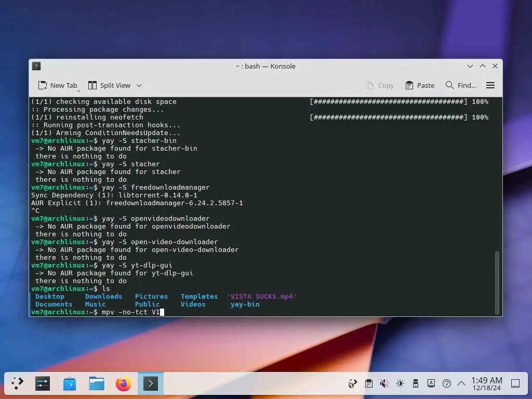Open the Find search tool
The image size is (532, 399).
461,86
